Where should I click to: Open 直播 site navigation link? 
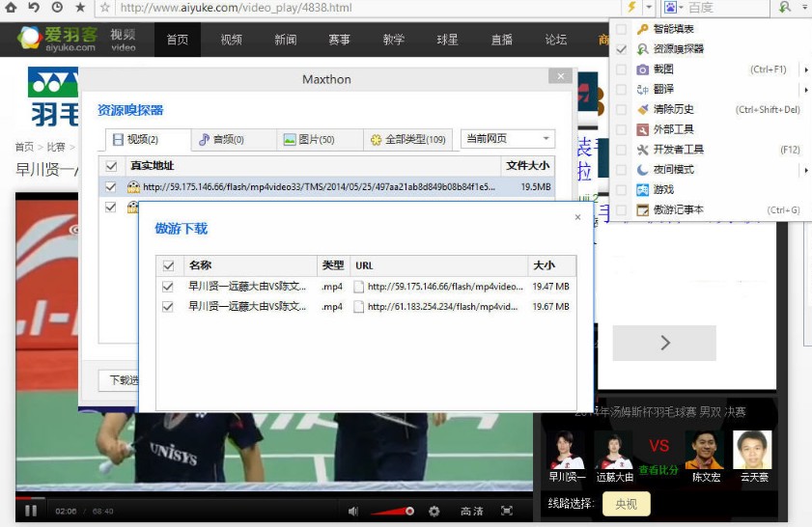coord(502,40)
